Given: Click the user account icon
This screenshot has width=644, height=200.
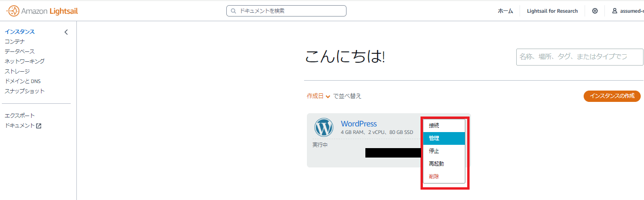Looking at the screenshot, I should click(x=615, y=11).
